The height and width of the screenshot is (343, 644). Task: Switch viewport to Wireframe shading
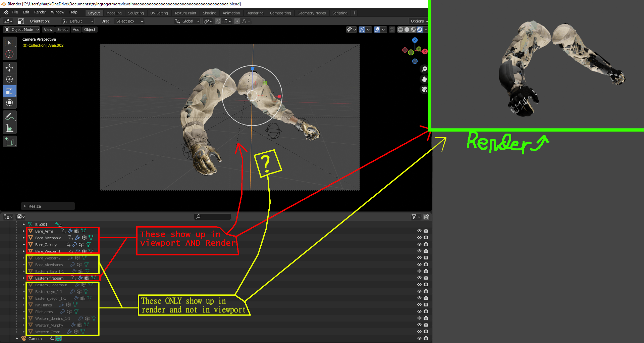(400, 30)
